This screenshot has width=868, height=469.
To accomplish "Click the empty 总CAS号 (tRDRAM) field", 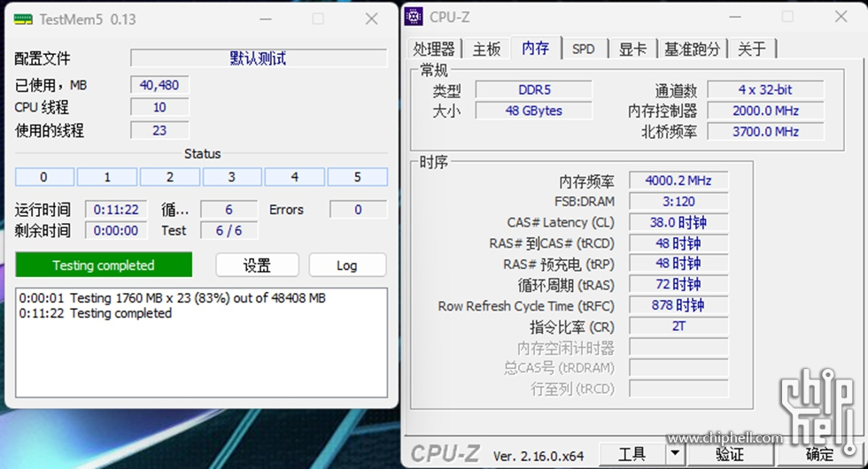I will (x=678, y=368).
